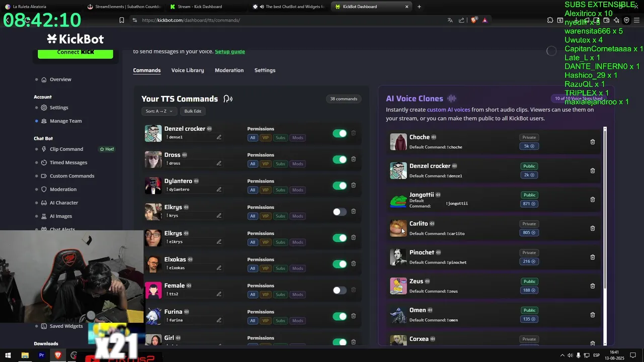Open the TTS Settings tab
Screen dimensions: 644x362
[265, 70]
